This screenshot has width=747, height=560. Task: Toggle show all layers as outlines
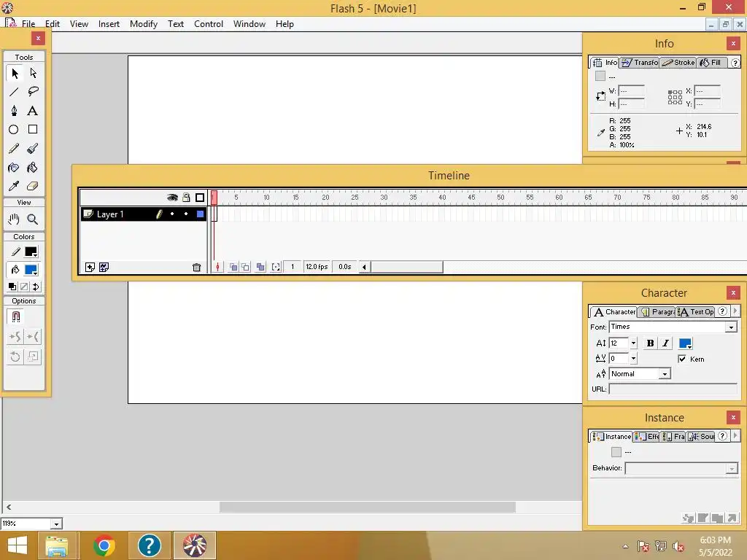pos(200,197)
